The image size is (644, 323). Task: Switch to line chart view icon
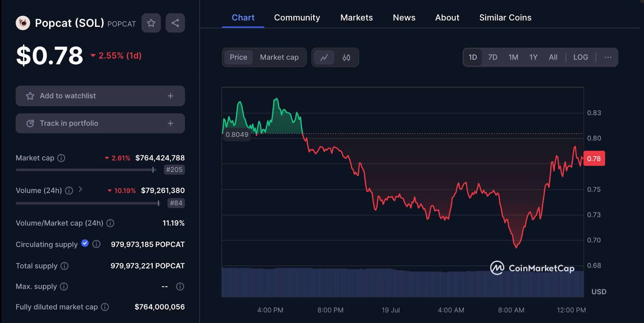(324, 58)
